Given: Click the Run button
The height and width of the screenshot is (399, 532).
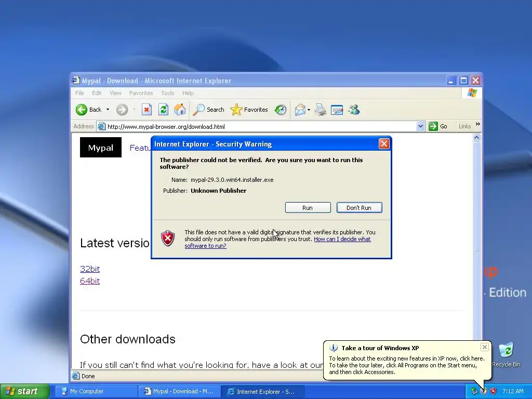Looking at the screenshot, I should (x=308, y=208).
